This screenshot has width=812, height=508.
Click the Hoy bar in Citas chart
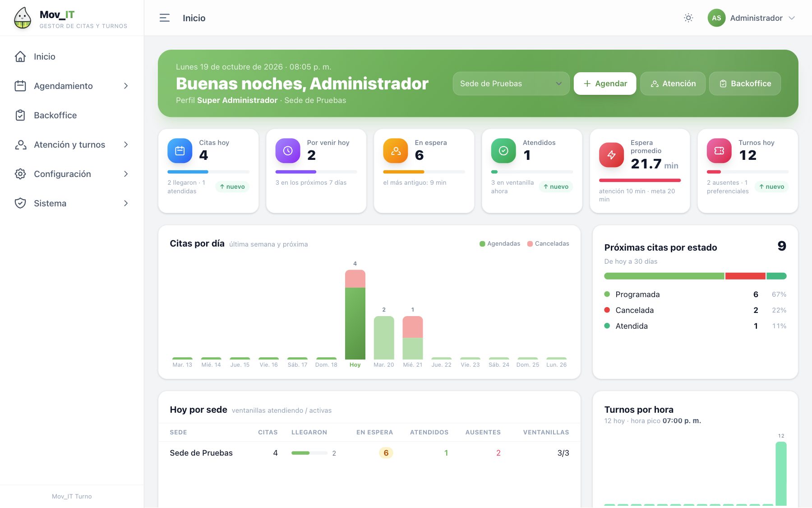(355, 314)
